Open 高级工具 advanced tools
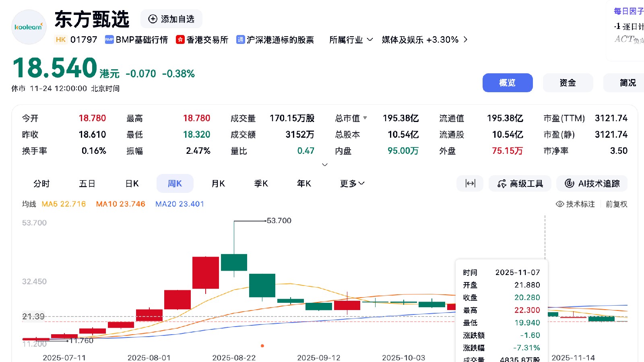Screen dimensions: 644x362 (520, 184)
